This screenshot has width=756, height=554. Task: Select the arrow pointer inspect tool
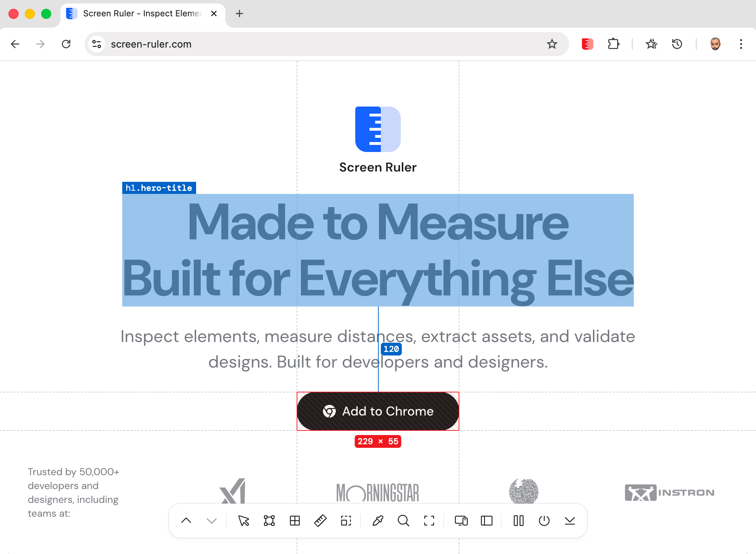point(244,521)
